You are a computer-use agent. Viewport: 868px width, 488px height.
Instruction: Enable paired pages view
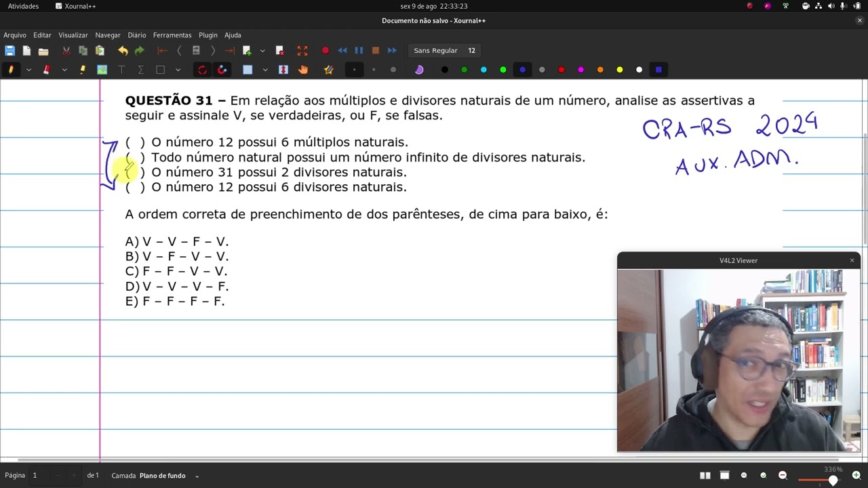pos(705,476)
